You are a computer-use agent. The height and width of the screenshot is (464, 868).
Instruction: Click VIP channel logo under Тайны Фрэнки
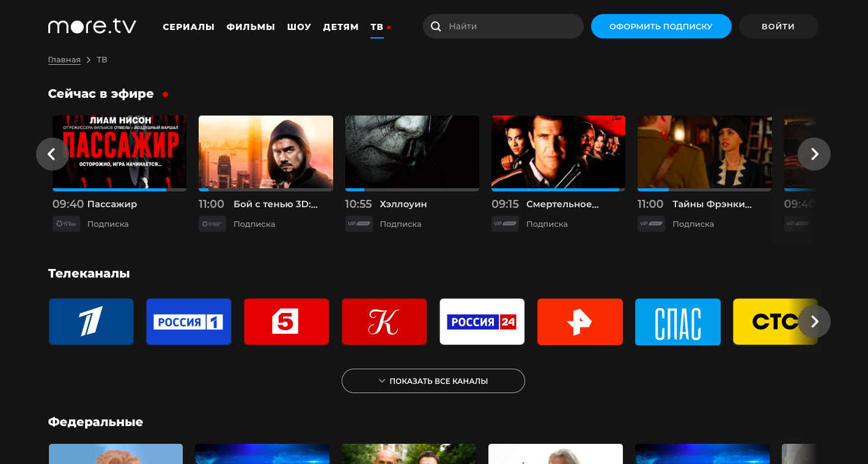pyautogui.click(x=651, y=224)
